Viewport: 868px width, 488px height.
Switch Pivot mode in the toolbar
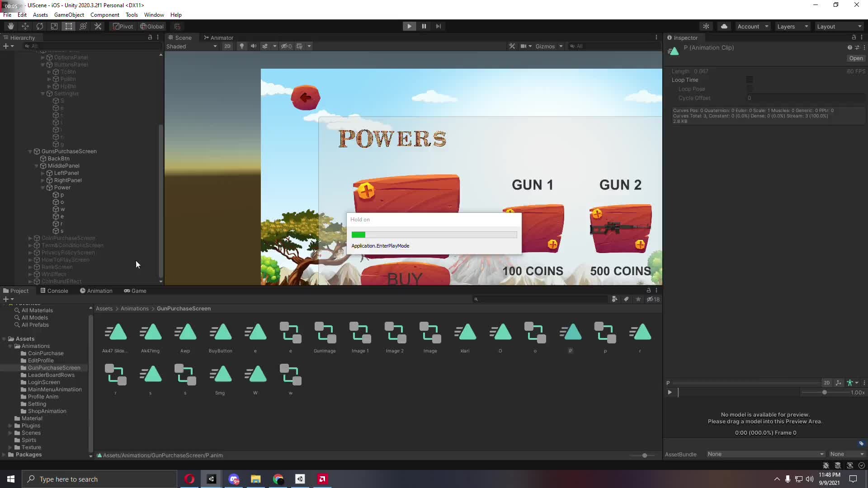123,26
